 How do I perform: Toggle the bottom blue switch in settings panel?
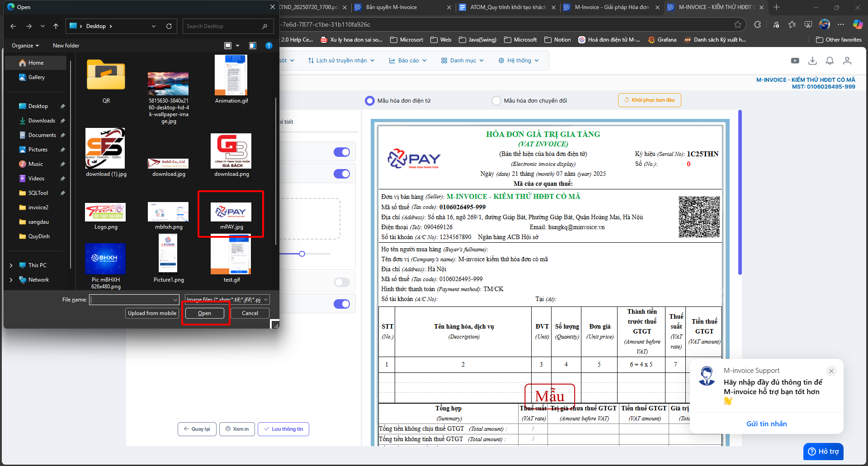pyautogui.click(x=342, y=304)
